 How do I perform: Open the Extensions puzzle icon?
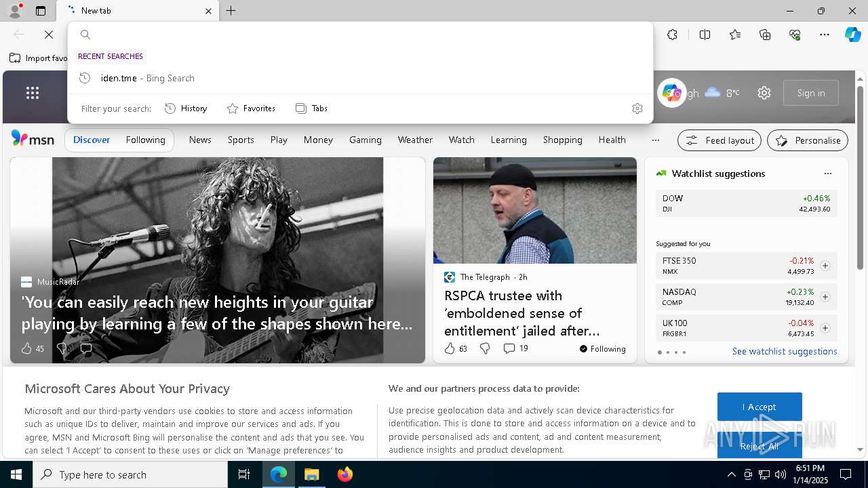672,35
